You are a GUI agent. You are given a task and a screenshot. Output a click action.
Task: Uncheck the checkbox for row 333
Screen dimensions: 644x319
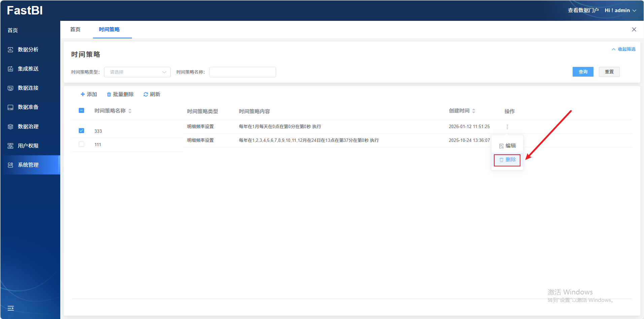coord(81,131)
